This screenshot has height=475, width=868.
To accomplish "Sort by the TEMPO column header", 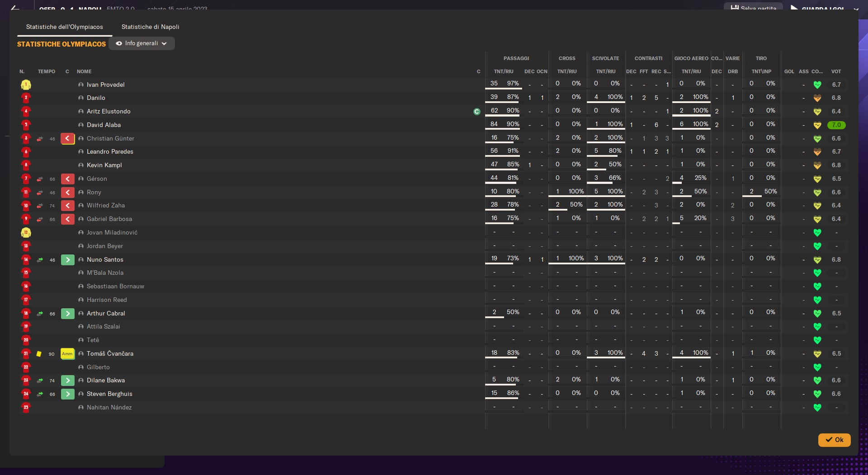I will point(47,71).
